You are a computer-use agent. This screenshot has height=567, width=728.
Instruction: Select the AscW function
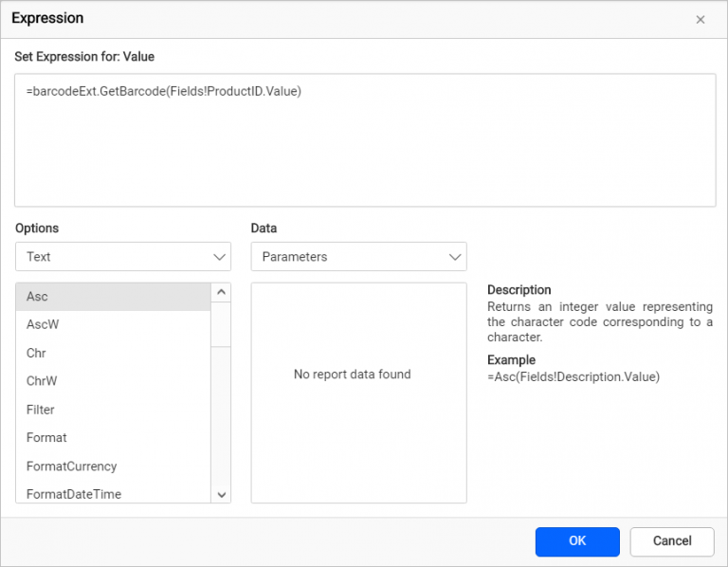tap(114, 324)
